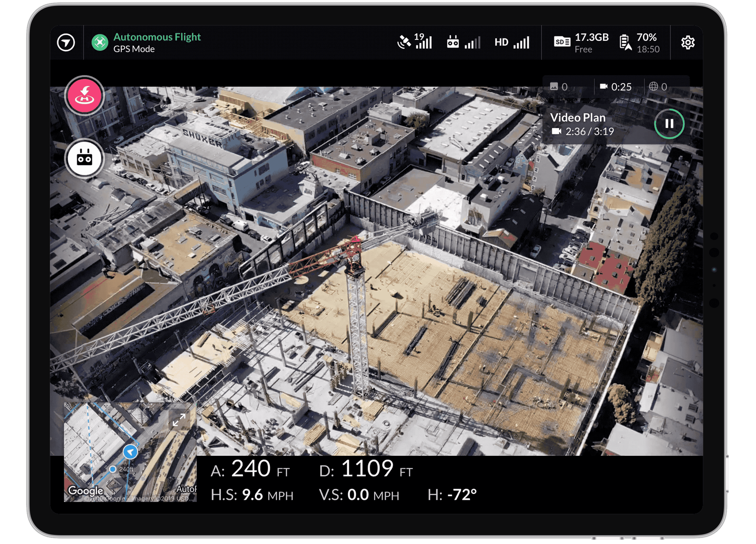The height and width of the screenshot is (544, 756).
Task: Tap the distance reading 1109 FT
Action: [366, 469]
